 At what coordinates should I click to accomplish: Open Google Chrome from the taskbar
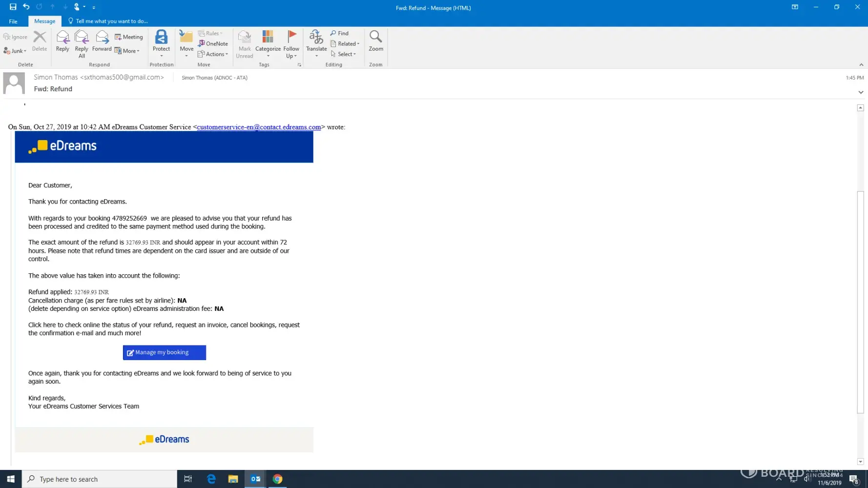[x=277, y=479]
